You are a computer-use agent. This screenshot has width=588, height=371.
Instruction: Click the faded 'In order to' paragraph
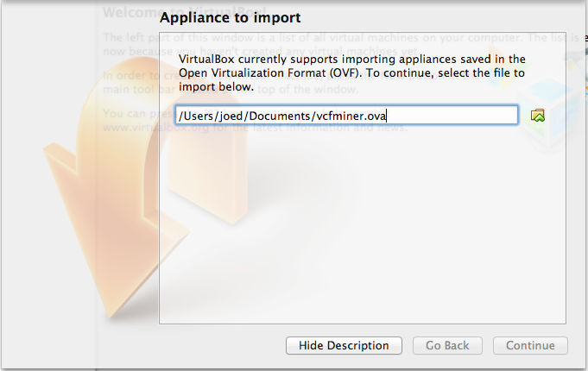[x=130, y=75]
